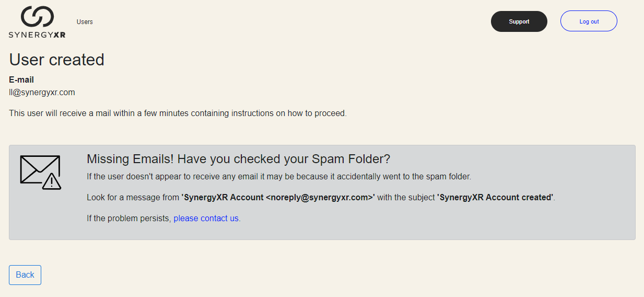Click the bold noreply@synergyxr.com sender text
The width and height of the screenshot is (644, 297).
pos(278,198)
